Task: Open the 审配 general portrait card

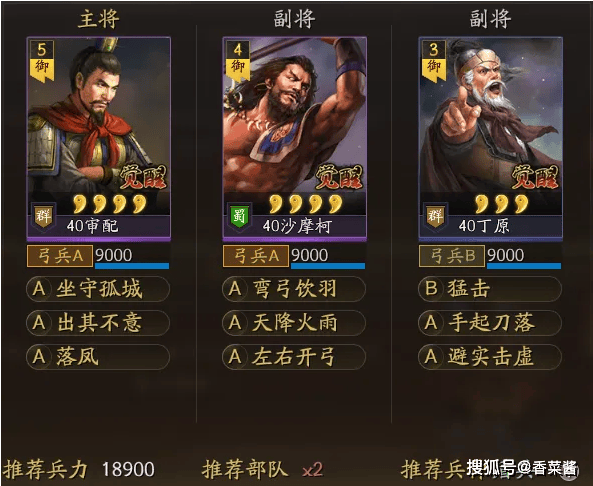Action: (x=99, y=138)
